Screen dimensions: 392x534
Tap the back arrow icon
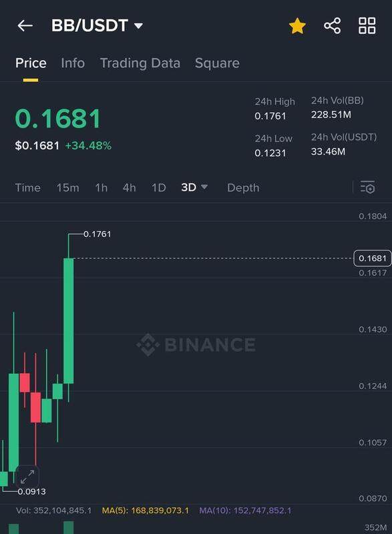coord(25,25)
